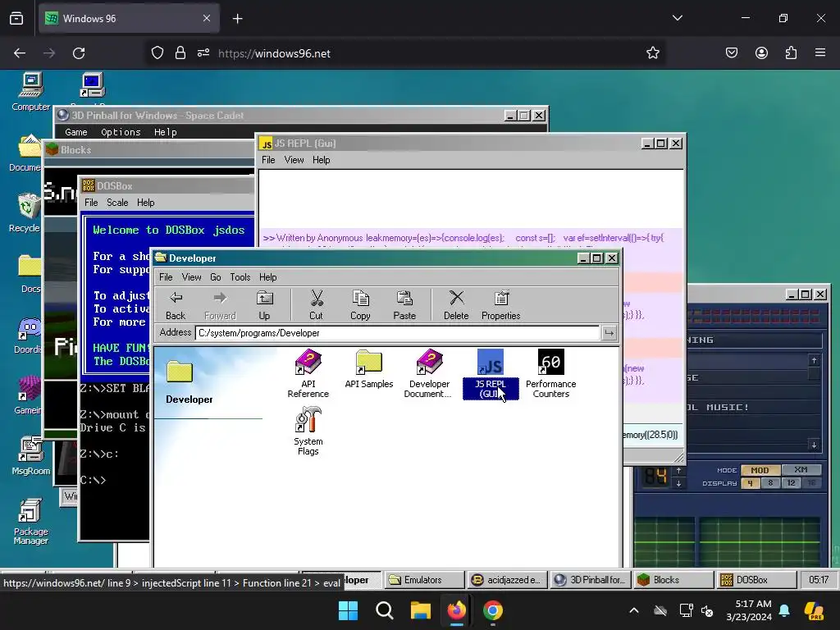Click the Paste toolbar icon
This screenshot has width=840, height=630.
tap(404, 305)
